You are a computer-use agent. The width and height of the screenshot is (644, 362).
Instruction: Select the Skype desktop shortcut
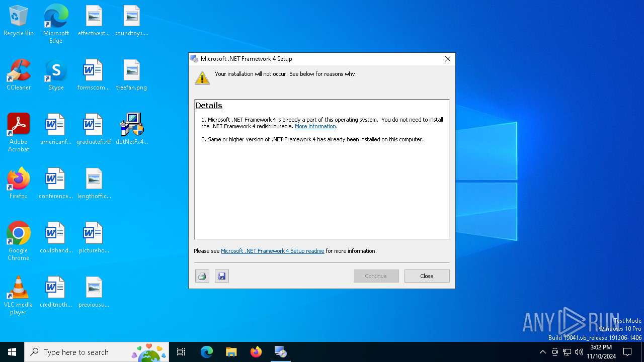coord(56,75)
